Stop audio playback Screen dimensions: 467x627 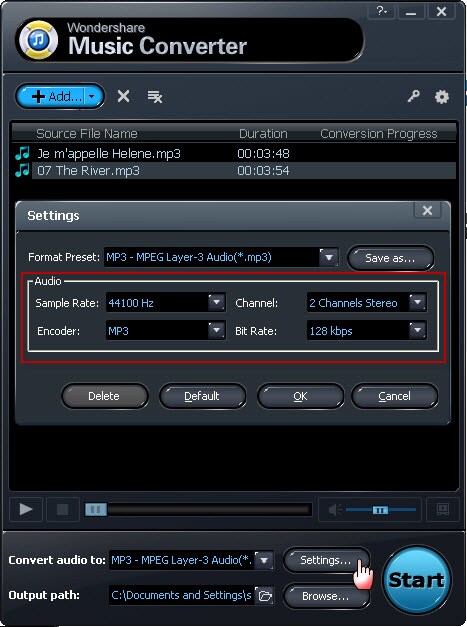tap(62, 509)
